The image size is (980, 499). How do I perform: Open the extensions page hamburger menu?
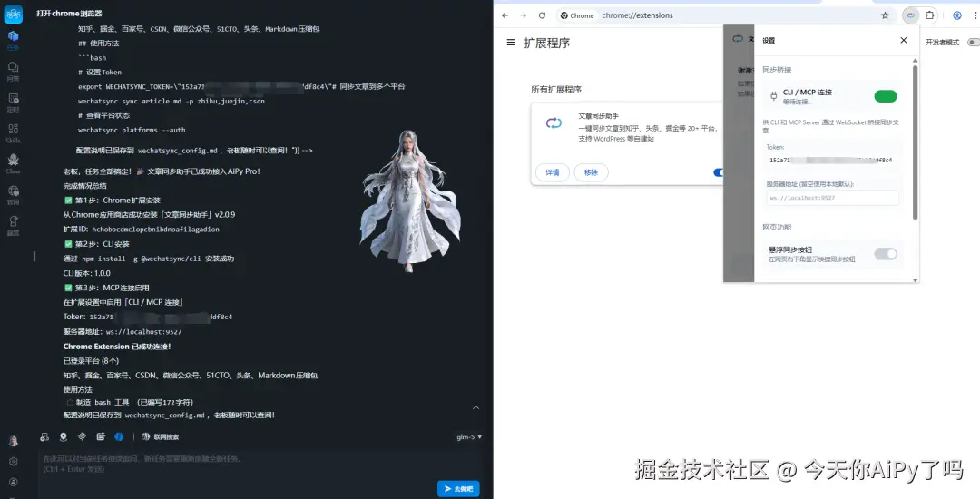click(x=511, y=43)
